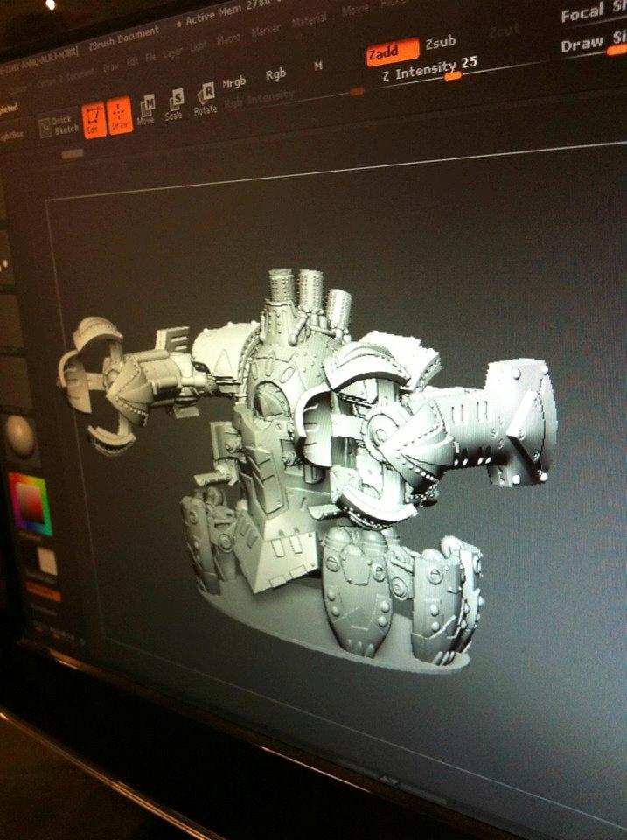Select the Move transform tool
This screenshot has width=627, height=840.
146,110
